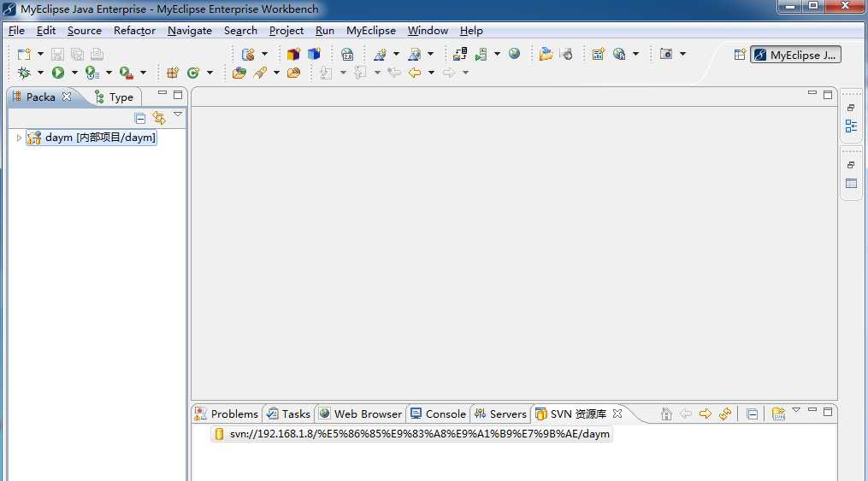The image size is (868, 481).
Task: Switch to the Tasks tab
Action: coord(288,414)
